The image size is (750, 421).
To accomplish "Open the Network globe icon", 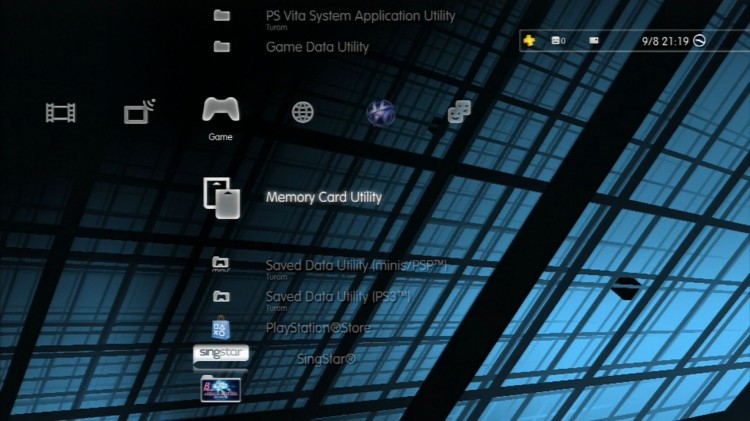I will click(x=303, y=112).
